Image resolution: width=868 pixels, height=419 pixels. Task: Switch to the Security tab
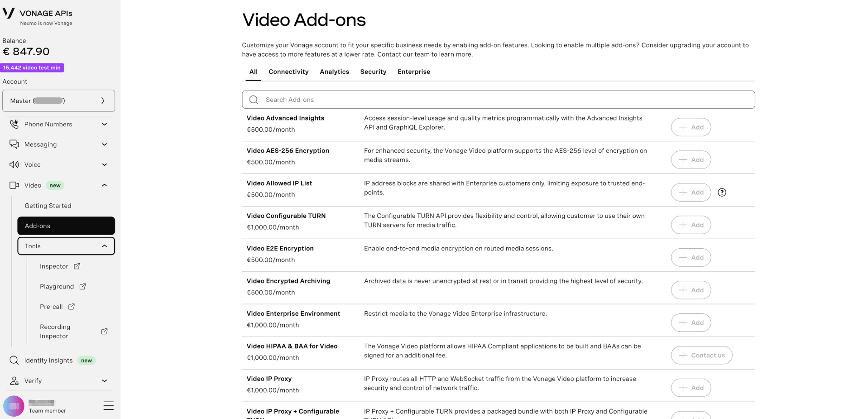373,72
